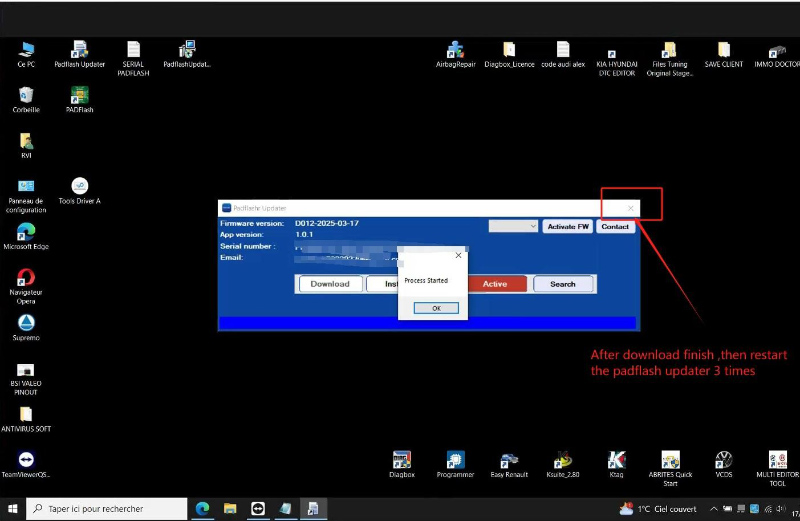Click the Contact button
Viewport: 800px width, 521px height.
coord(615,227)
